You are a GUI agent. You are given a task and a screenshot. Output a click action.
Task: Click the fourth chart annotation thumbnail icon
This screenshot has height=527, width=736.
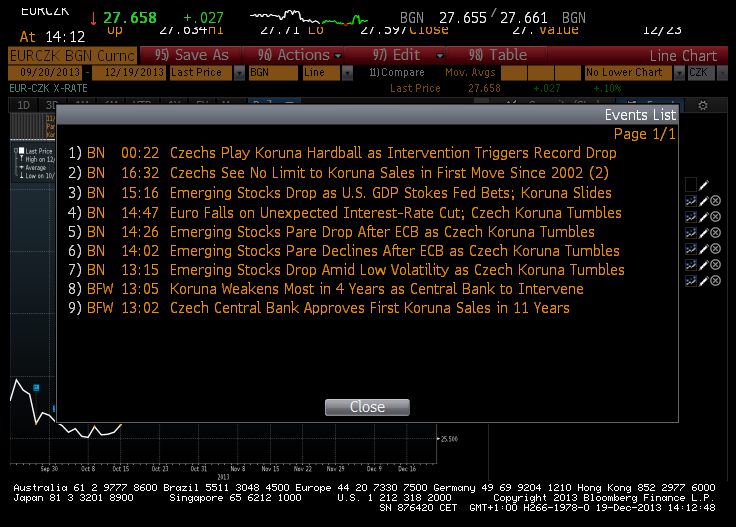(x=691, y=249)
